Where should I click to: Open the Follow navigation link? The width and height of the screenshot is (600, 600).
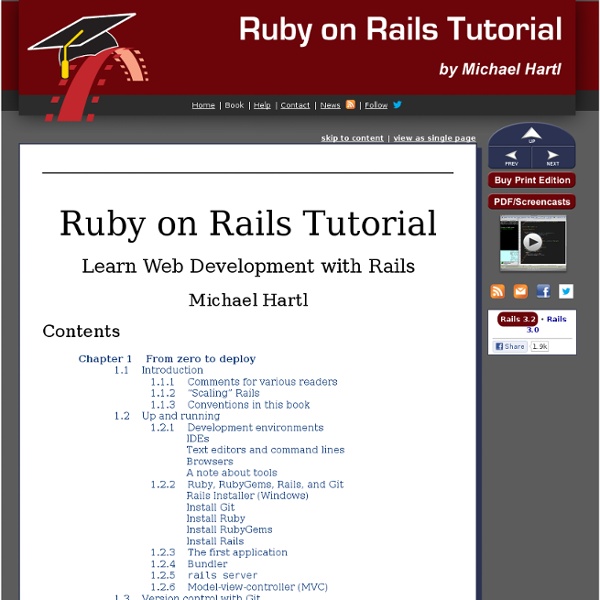point(376,105)
